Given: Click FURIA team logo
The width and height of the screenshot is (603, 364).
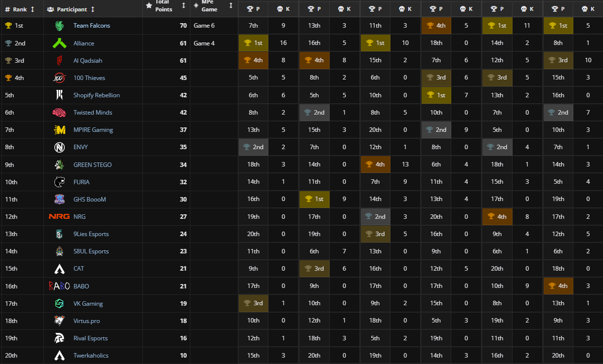Looking at the screenshot, I should [x=59, y=182].
